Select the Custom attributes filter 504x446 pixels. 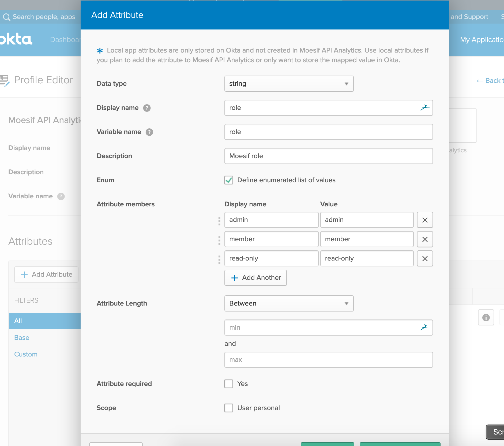pos(26,354)
